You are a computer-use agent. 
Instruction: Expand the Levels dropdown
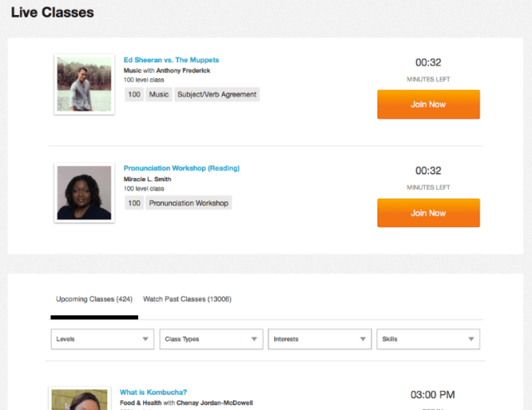(x=103, y=339)
